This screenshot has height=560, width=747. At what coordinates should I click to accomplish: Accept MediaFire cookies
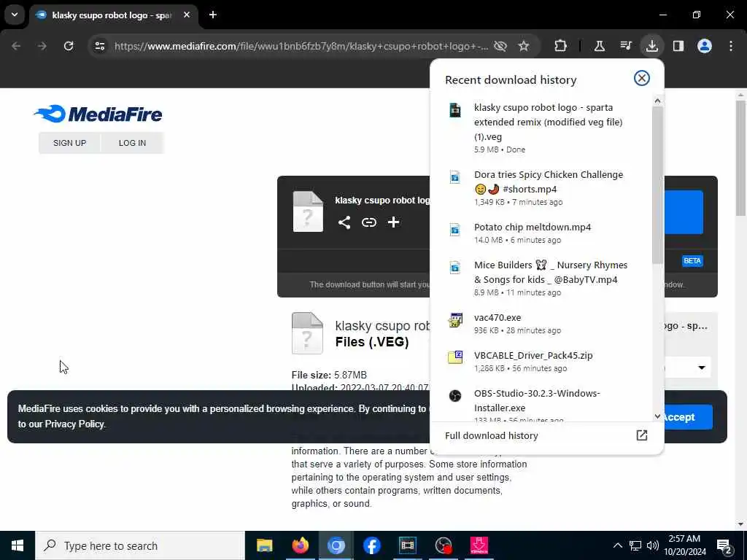point(686,417)
